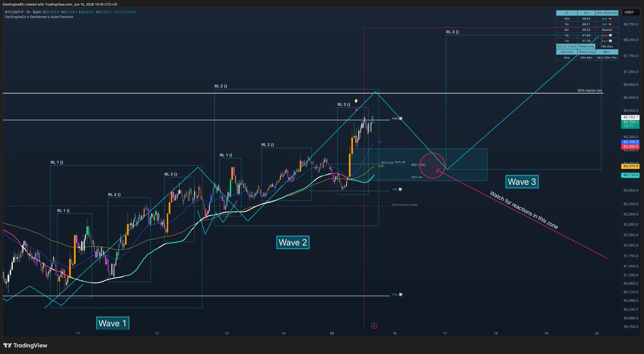Screen dimensions: 644x354
Task: Click the 'Daily Close' table header cell
Action: [x=567, y=46]
